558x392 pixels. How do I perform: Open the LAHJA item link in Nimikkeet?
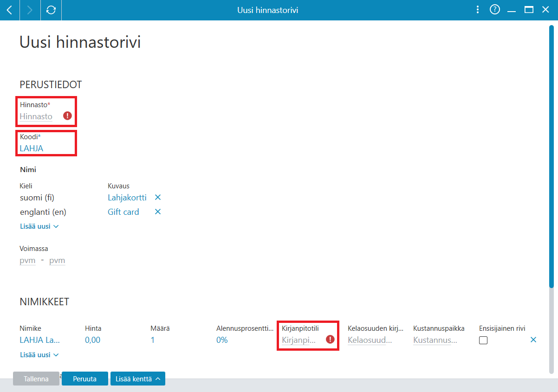pos(40,340)
